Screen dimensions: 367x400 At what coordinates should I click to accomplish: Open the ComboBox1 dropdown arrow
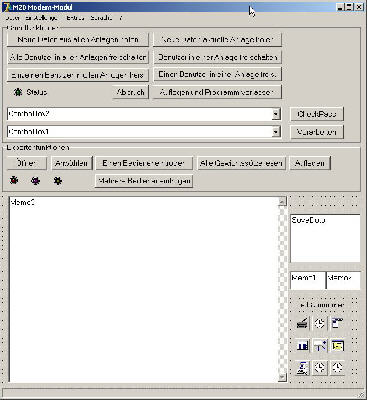pos(276,132)
